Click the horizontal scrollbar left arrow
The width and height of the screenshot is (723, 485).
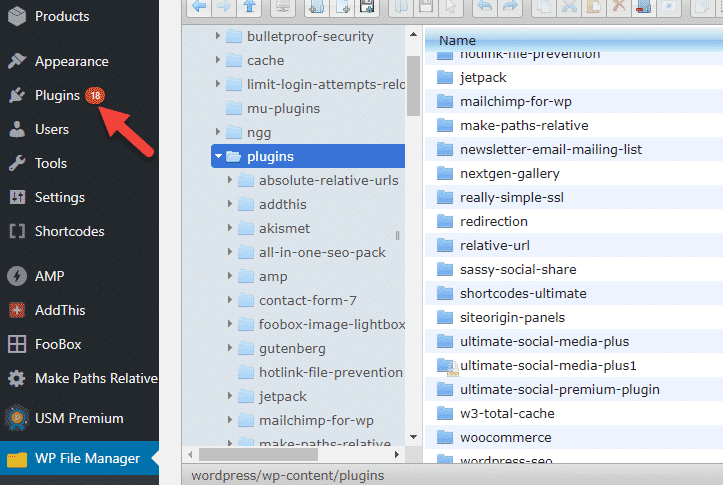tap(190, 455)
